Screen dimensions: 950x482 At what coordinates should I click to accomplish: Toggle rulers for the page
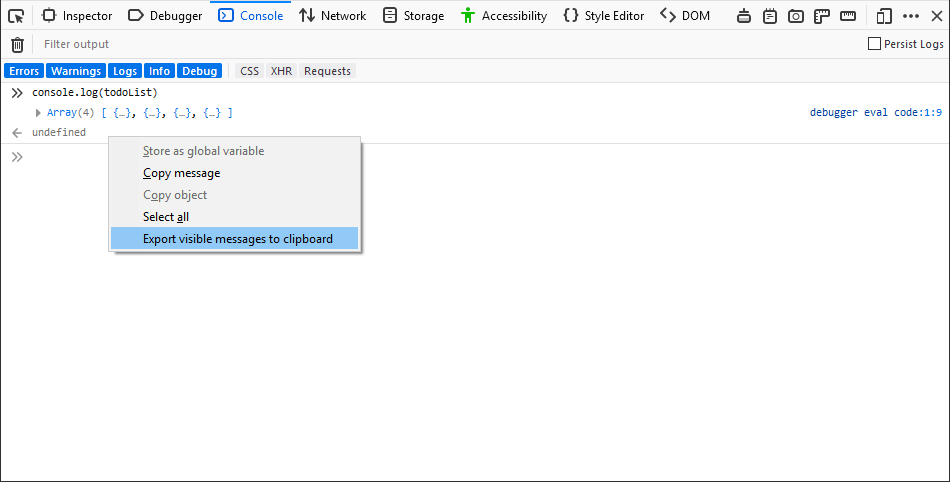point(822,16)
